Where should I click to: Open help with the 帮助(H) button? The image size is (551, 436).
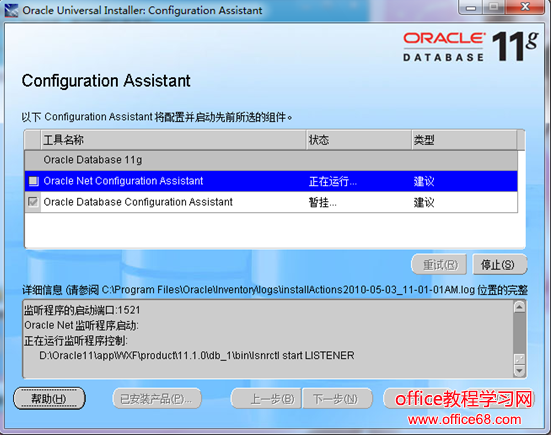(x=49, y=398)
